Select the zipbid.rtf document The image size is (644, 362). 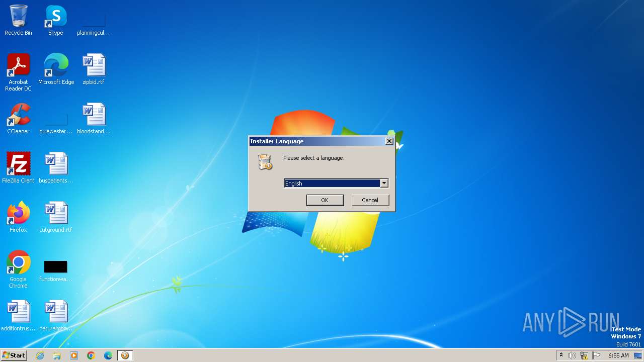(x=94, y=69)
